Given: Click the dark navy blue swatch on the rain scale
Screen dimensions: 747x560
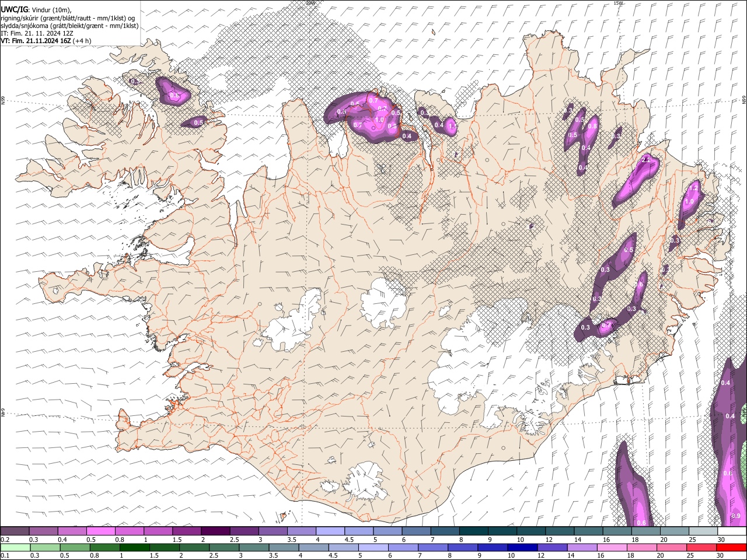Looking at the screenshot, I should coord(522,547).
